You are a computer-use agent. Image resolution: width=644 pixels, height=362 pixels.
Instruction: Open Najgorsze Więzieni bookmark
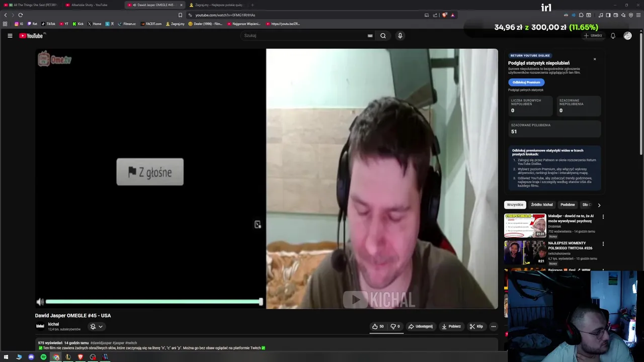click(244, 24)
